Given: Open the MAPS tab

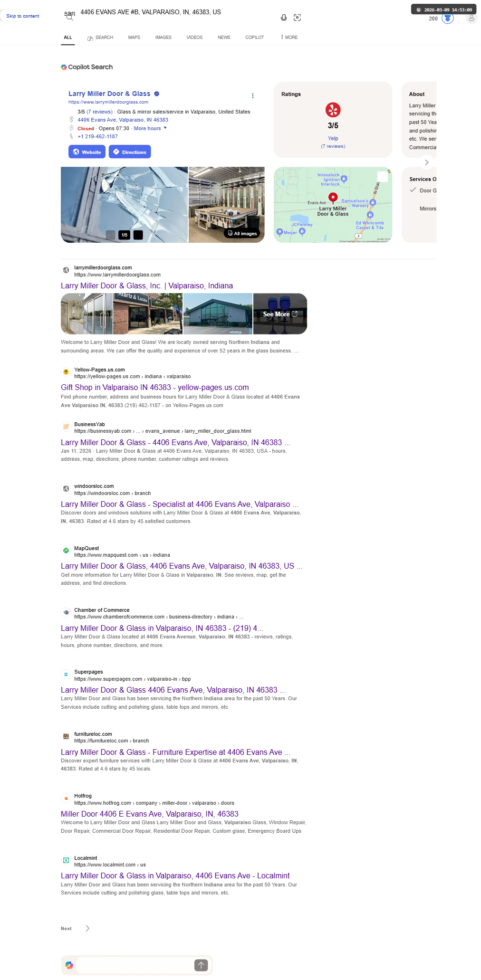Looking at the screenshot, I should [134, 37].
